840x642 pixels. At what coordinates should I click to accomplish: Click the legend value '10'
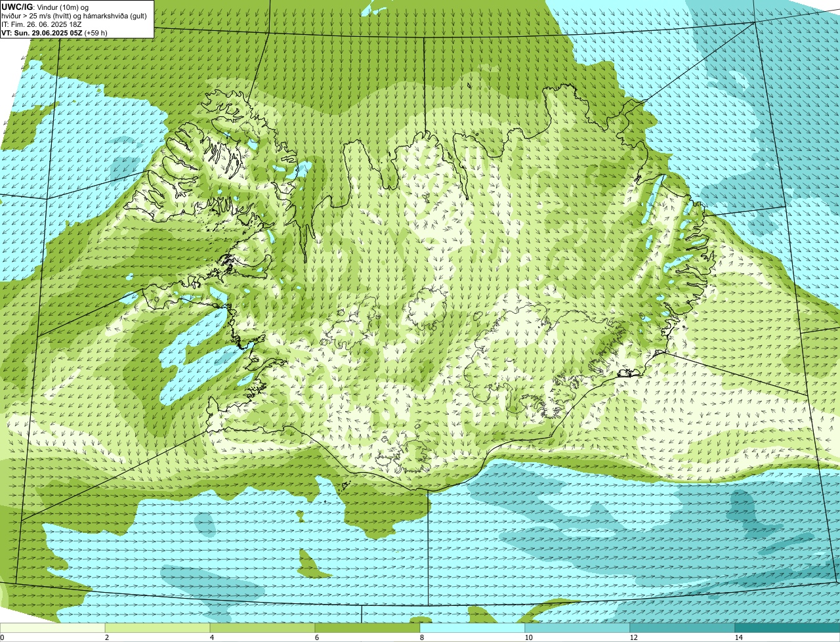click(x=528, y=637)
